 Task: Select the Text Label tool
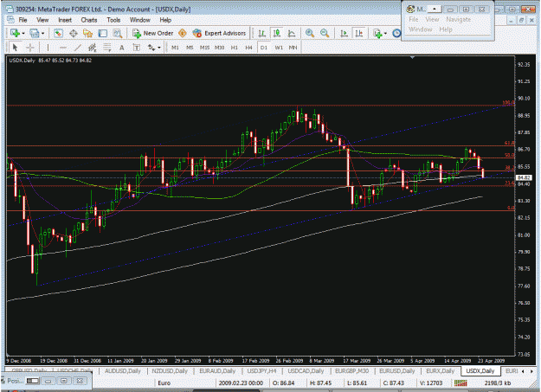click(137, 48)
